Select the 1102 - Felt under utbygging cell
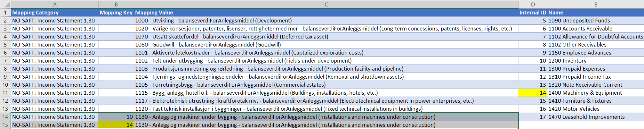Image resolution: width=644 pixels, height=129 pixels. point(326,61)
